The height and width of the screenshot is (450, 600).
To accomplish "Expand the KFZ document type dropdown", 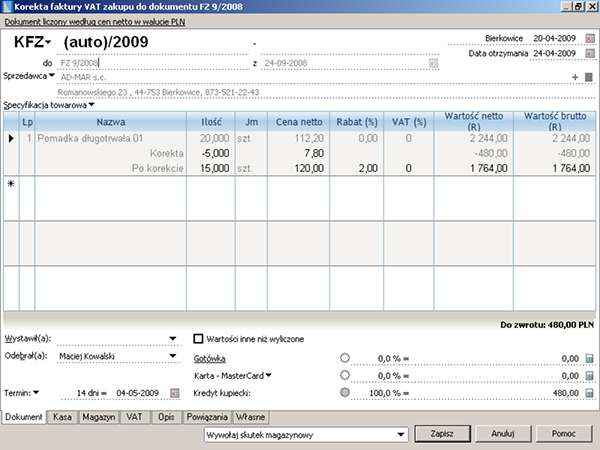I will click(48, 43).
